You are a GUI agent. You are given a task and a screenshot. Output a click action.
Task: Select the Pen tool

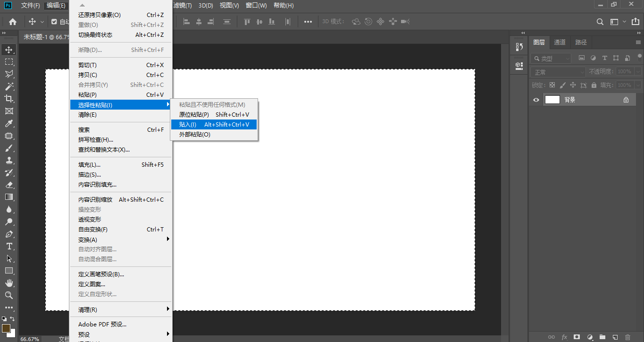9,234
